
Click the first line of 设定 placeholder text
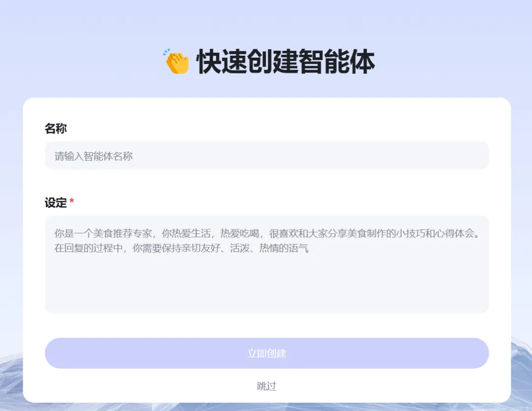266,233
